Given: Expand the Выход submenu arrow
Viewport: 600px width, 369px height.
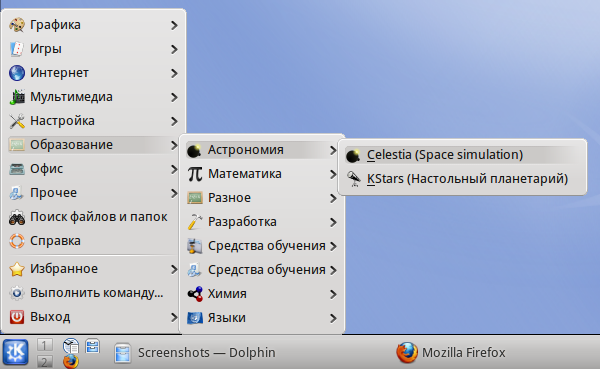Looking at the screenshot, I should (x=174, y=317).
